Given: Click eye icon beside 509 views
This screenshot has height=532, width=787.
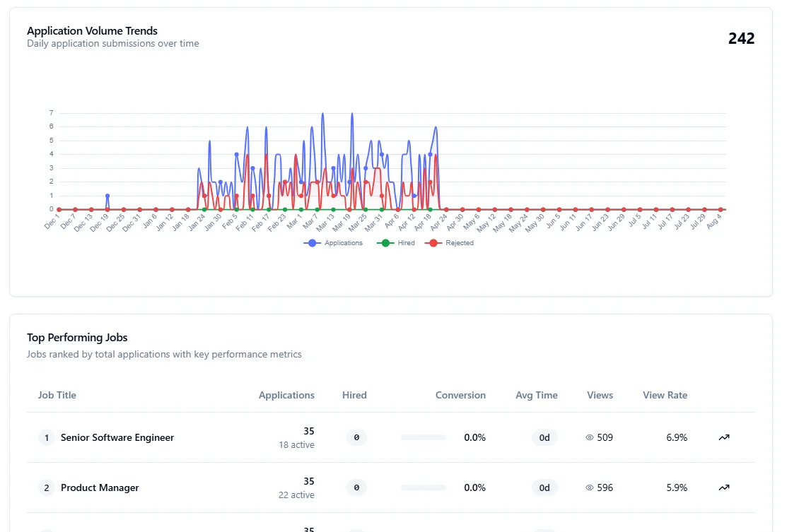Looking at the screenshot, I should pos(590,438).
